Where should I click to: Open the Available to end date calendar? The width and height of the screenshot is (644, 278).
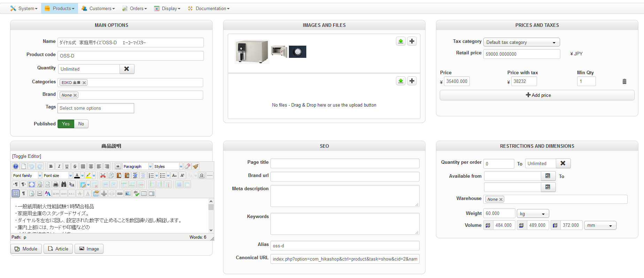[x=548, y=187]
